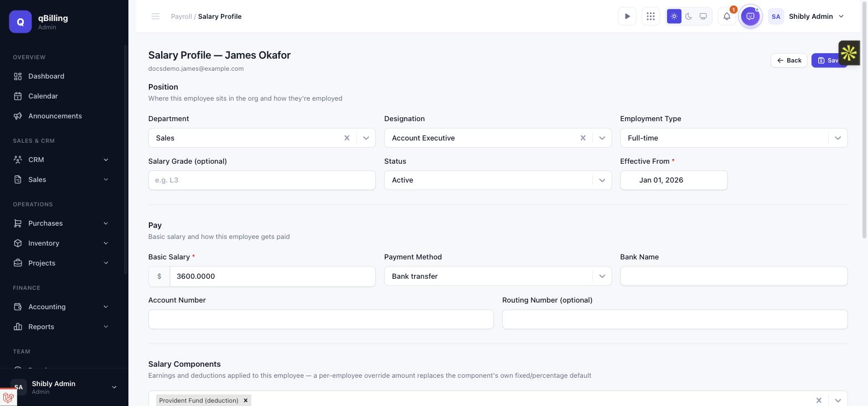The width and height of the screenshot is (868, 406).
Task: Click the Payroll breadcrumb link
Action: tap(181, 17)
